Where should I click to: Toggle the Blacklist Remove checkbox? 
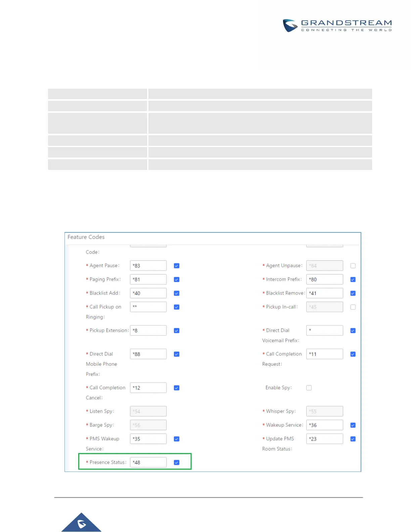[353, 293]
